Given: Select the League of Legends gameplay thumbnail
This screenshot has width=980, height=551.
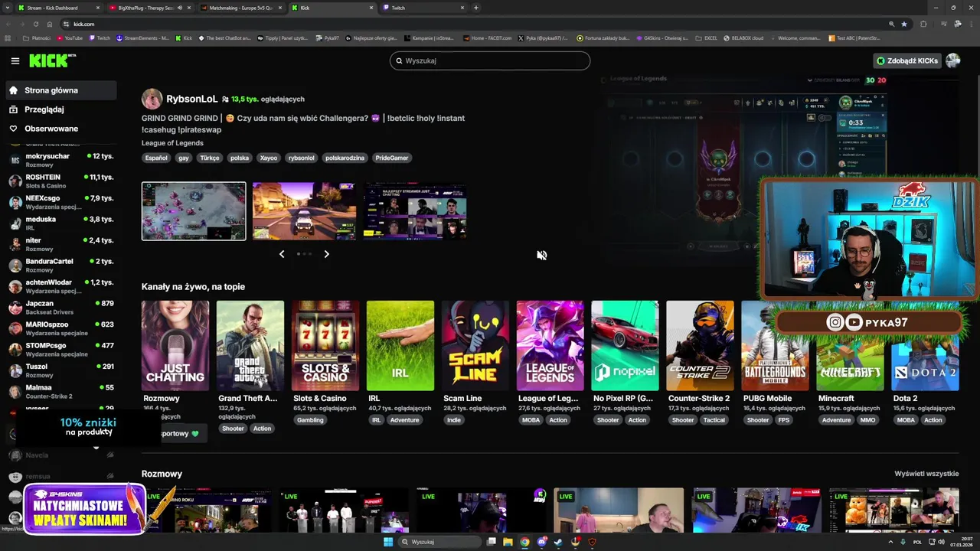Looking at the screenshot, I should click(x=194, y=211).
